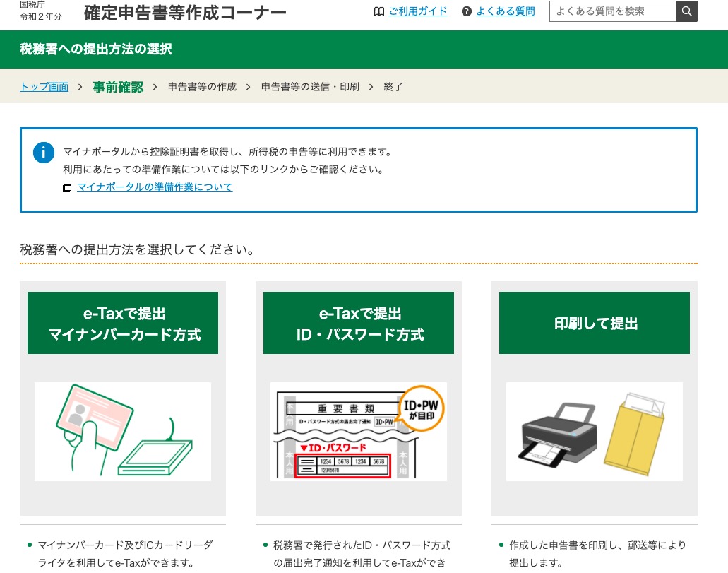Viewport: 728px width, 573px height.
Task: Click the 事前確認 breadcrumb step
Action: click(118, 87)
